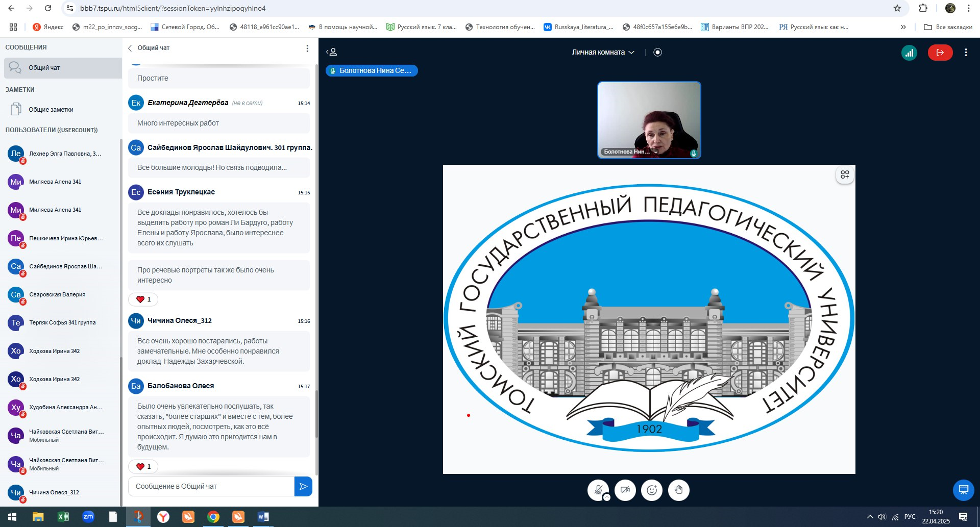Open Яндекс bookmark
The height and width of the screenshot is (527, 980).
48,27
